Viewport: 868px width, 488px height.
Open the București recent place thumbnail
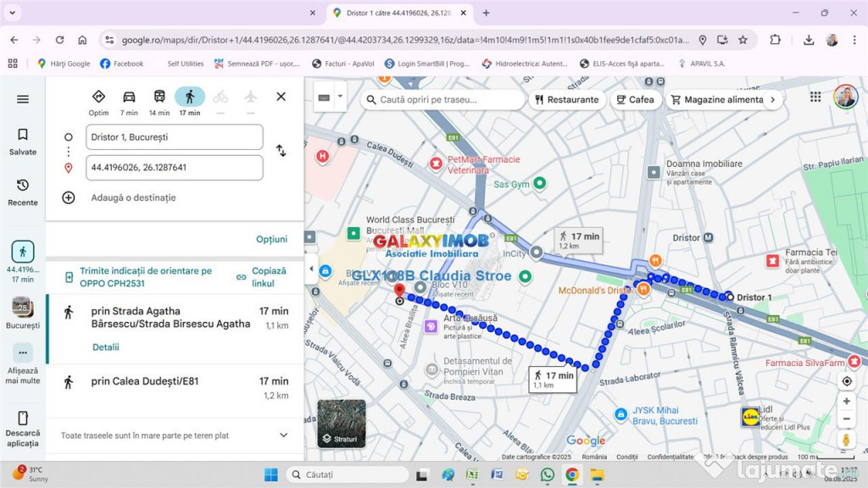23,313
